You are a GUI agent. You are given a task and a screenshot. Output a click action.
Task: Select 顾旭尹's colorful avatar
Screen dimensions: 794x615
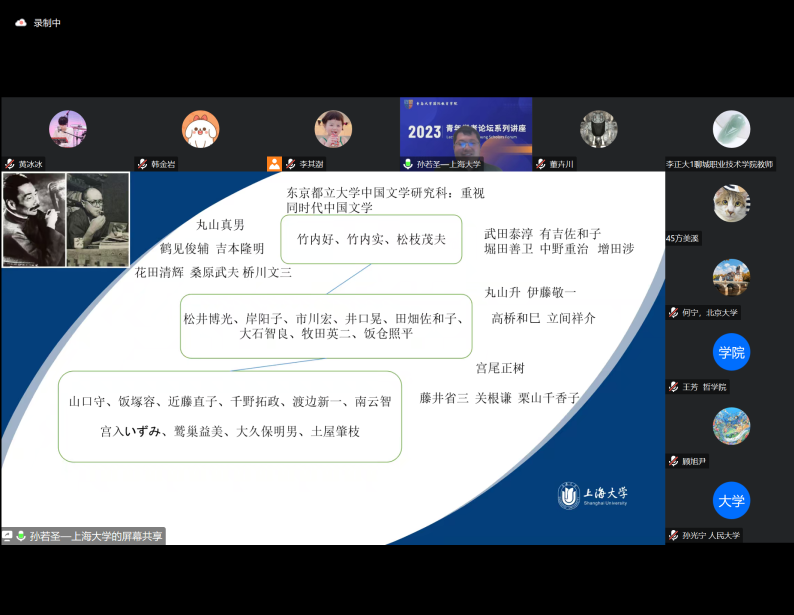click(x=731, y=426)
